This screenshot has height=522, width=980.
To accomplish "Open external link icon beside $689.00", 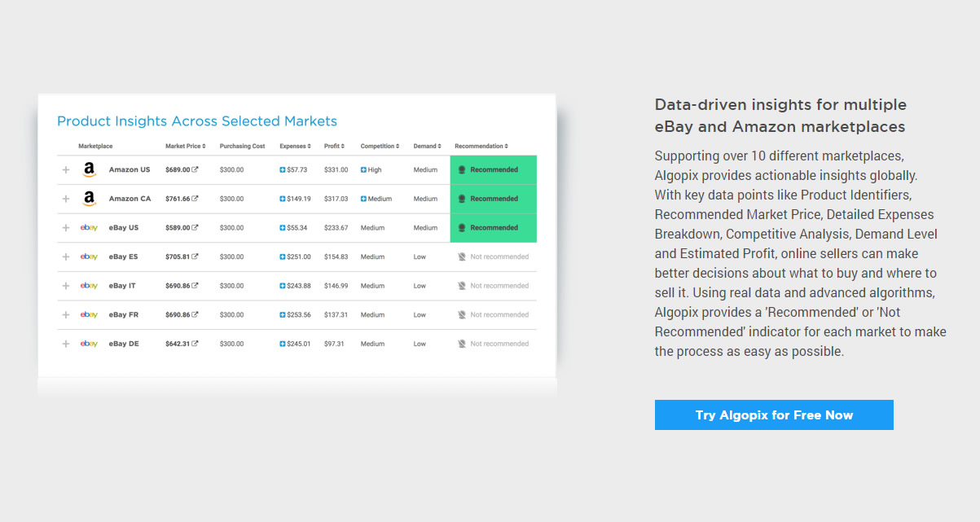I will [x=195, y=169].
